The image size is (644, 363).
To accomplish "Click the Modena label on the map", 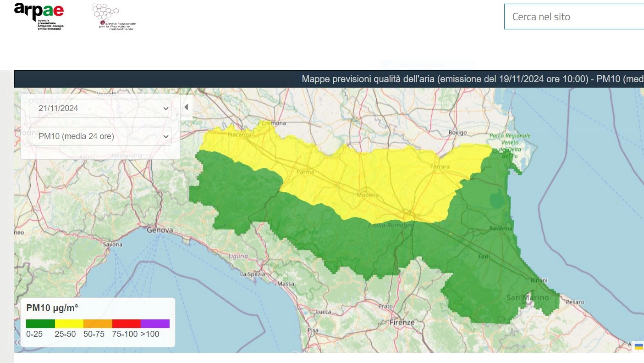I will (x=368, y=195).
